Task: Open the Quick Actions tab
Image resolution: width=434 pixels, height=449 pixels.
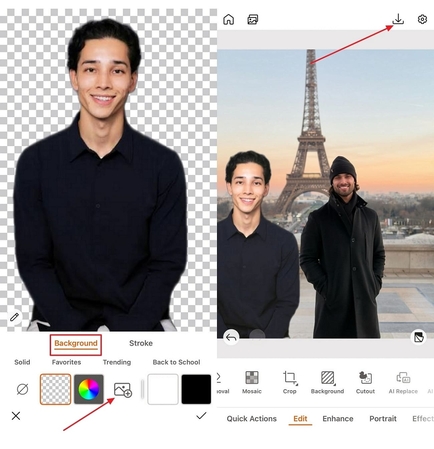Action: (252, 419)
